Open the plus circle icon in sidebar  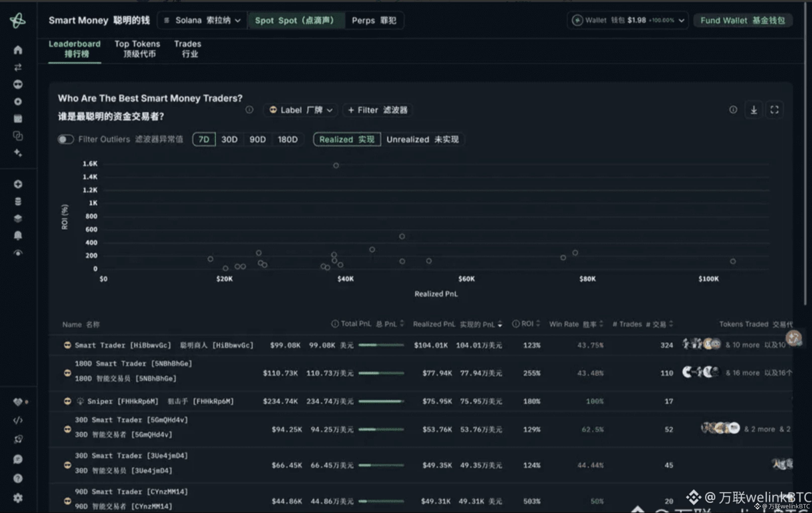coord(18,184)
